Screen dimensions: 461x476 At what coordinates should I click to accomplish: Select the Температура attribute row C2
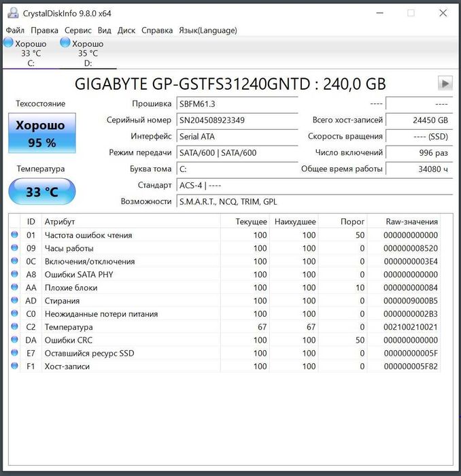[224, 327]
